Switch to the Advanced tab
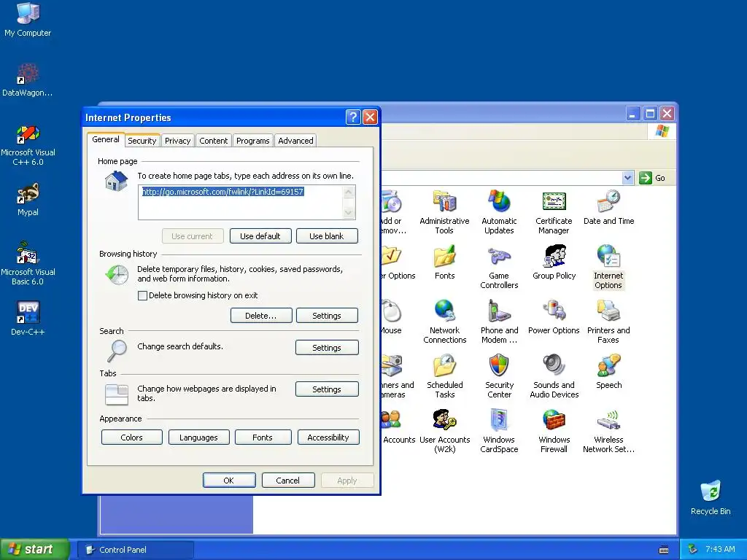The height and width of the screenshot is (560, 747). (x=296, y=141)
